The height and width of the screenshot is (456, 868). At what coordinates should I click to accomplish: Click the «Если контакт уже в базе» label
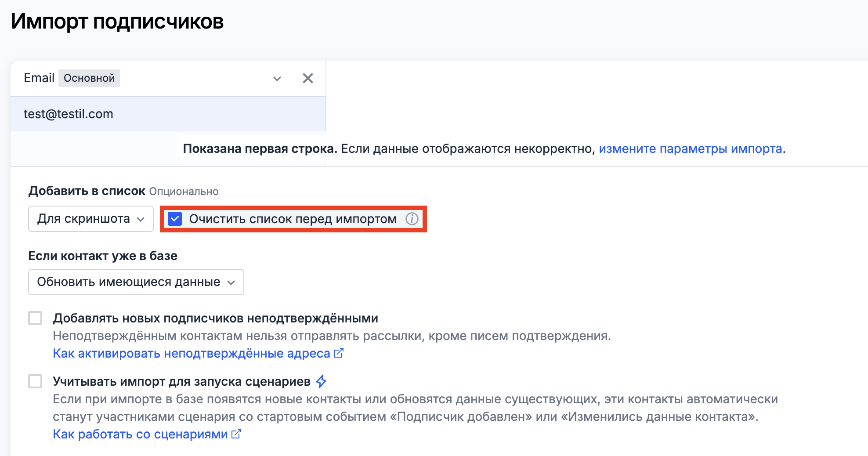103,256
